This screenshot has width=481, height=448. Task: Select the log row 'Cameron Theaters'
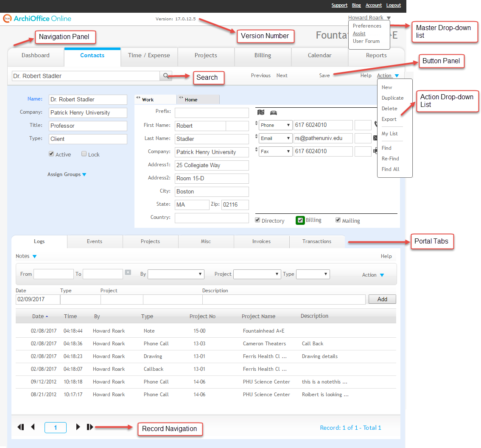click(x=206, y=344)
